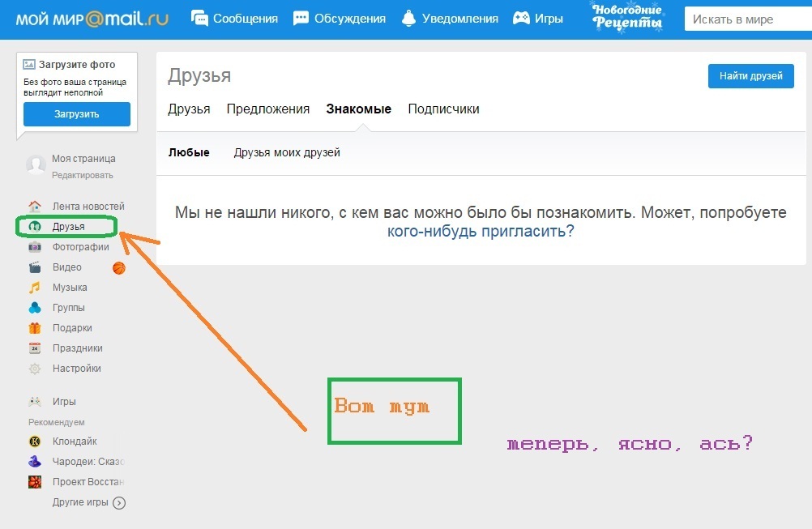
Task: Select the Друзья моих друзей filter
Action: pyautogui.click(x=287, y=152)
